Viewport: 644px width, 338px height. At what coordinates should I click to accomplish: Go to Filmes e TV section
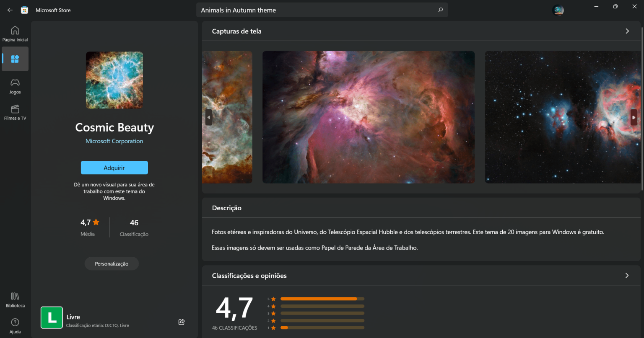point(15,112)
